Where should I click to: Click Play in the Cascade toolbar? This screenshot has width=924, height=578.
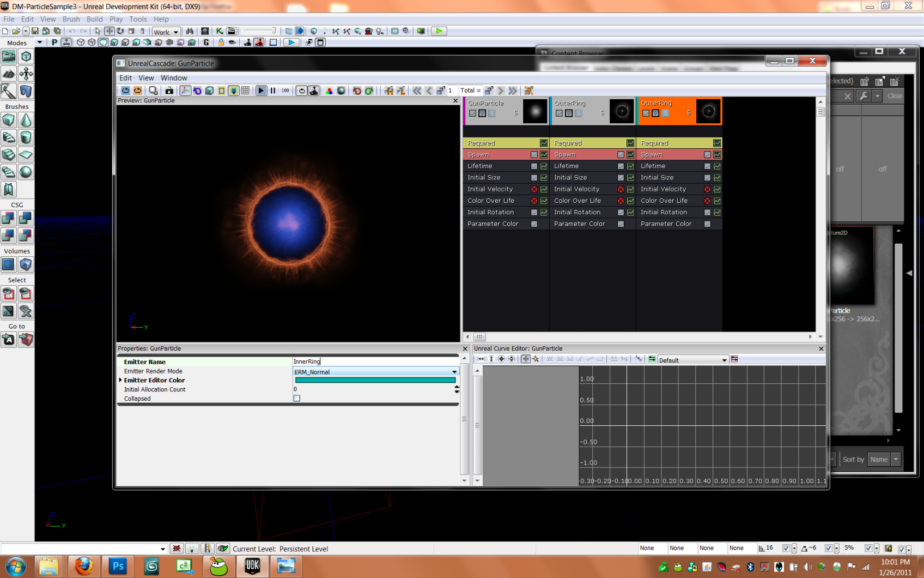(x=261, y=91)
